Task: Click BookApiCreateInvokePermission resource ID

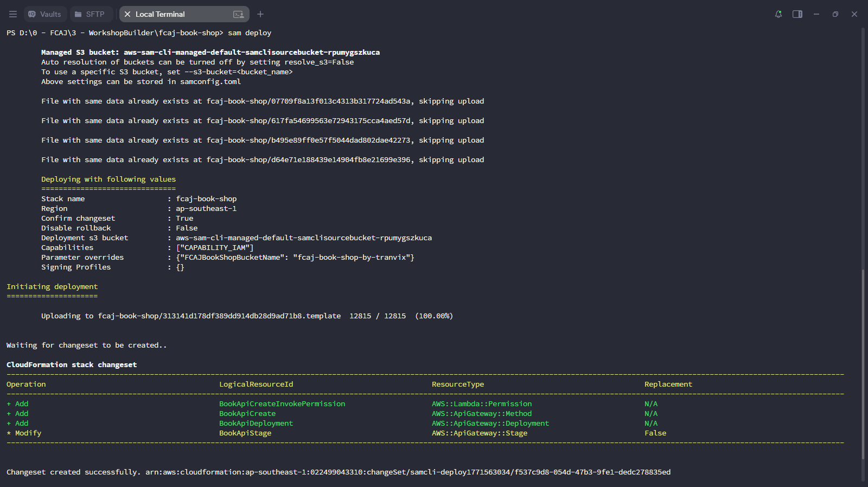Action: click(x=282, y=404)
